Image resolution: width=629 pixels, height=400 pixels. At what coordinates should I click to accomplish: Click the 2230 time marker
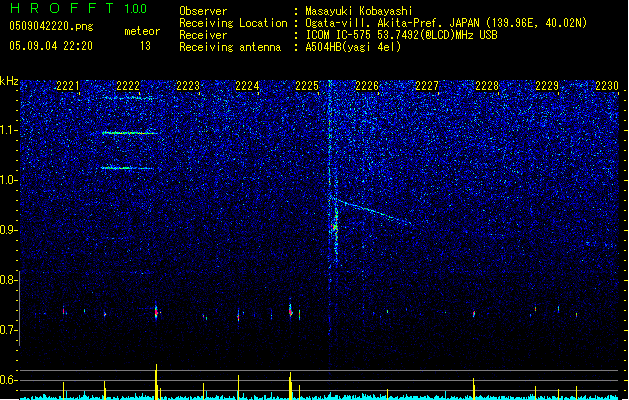[x=607, y=86]
